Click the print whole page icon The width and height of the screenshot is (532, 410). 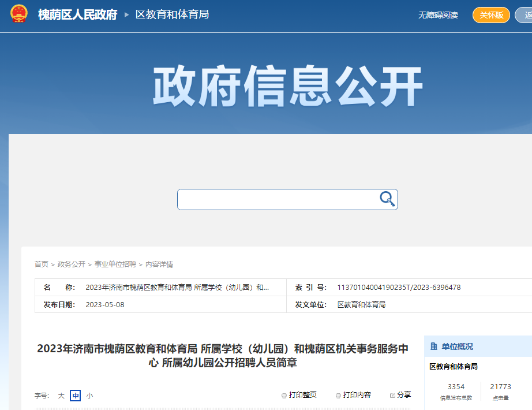point(284,396)
